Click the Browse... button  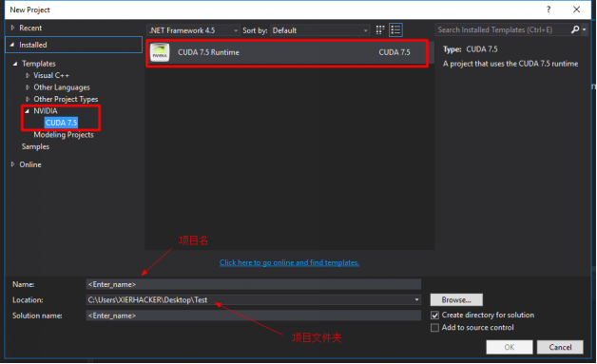click(456, 300)
